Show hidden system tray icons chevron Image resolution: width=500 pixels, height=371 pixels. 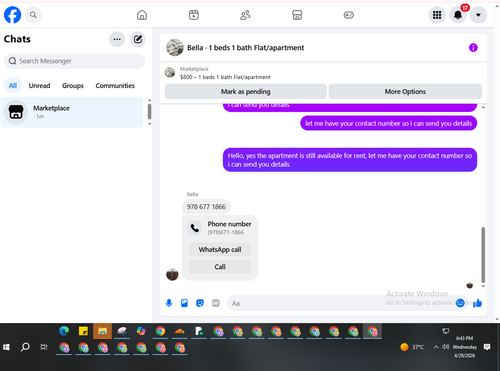coord(436,347)
